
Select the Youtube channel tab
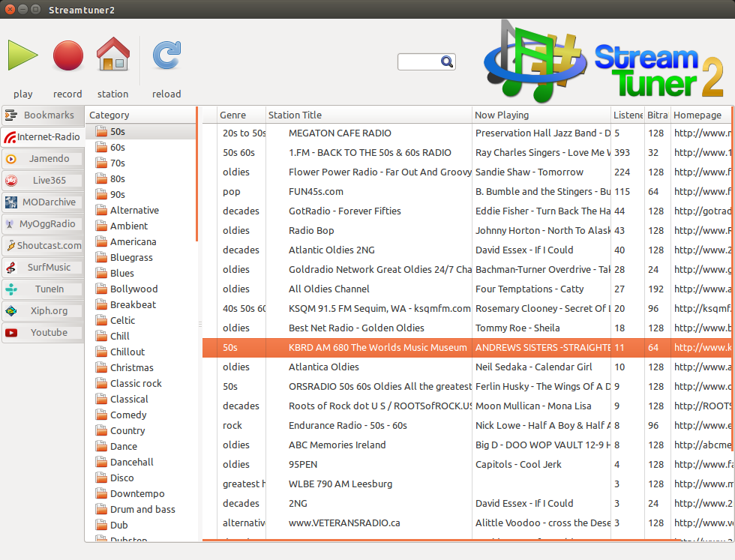pos(42,333)
